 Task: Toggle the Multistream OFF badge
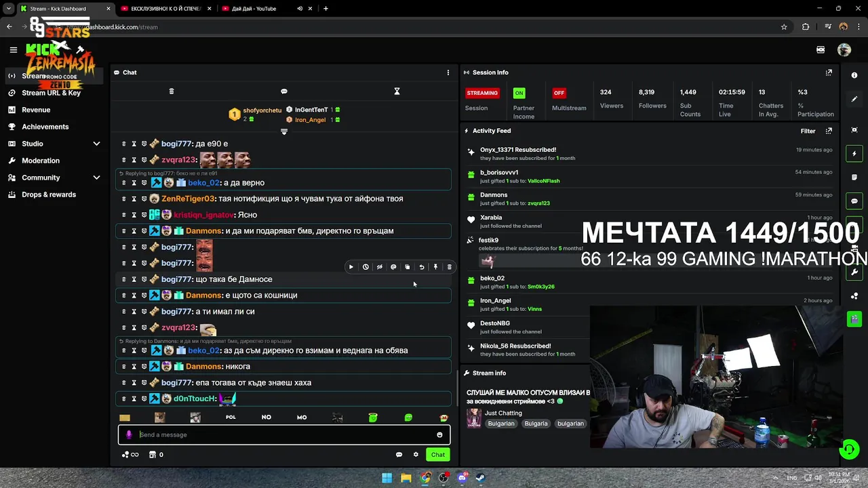[x=559, y=93]
